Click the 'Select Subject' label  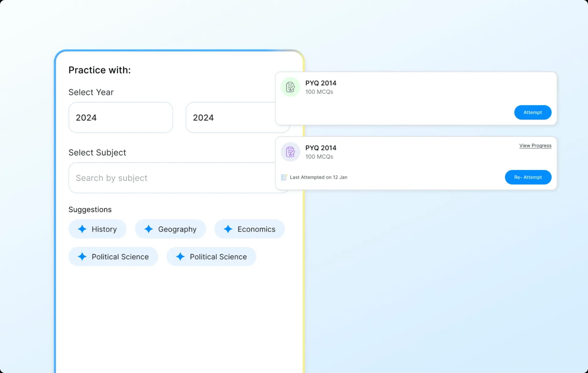coord(97,152)
